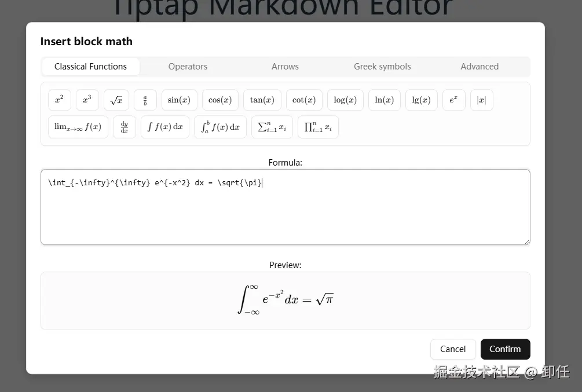Insert the log(x) function
582x392 pixels.
point(345,100)
